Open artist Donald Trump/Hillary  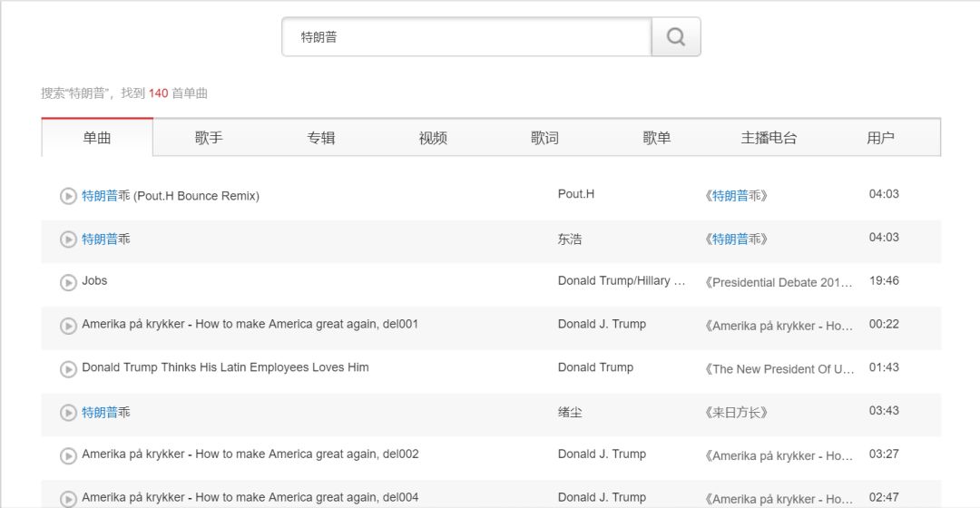click(x=622, y=280)
